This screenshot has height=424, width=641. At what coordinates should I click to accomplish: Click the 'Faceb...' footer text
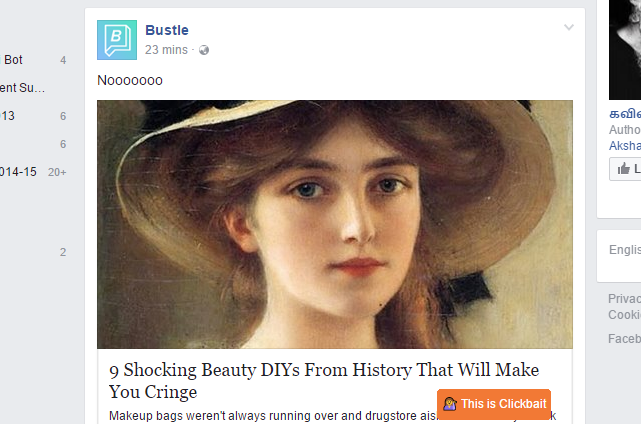[x=624, y=339]
